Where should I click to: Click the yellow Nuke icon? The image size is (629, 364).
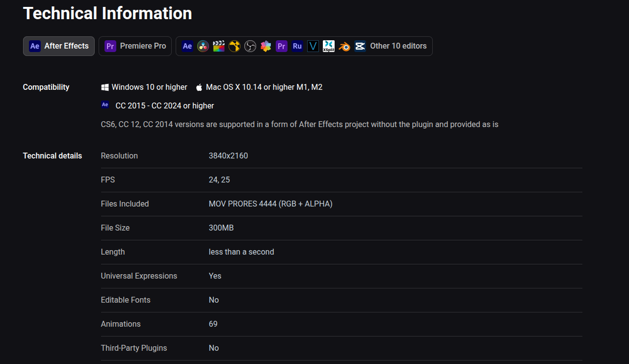click(x=234, y=46)
